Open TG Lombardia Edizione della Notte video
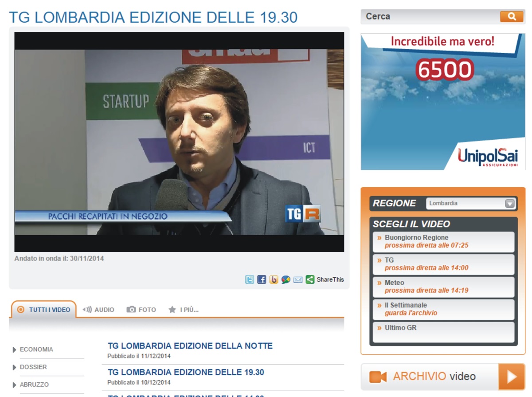Screen dimensions: 532x397 pyautogui.click(x=190, y=346)
